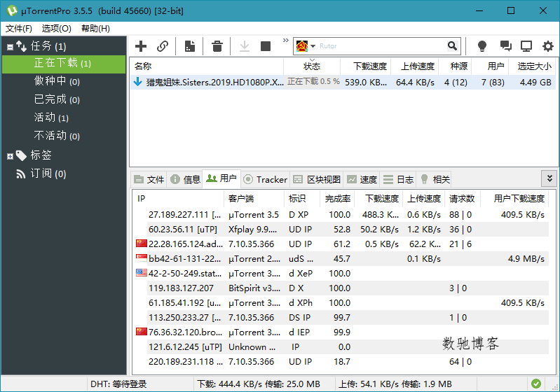Select peer 27.189.227.111 row
Screen dimensions: 560x392
pos(341,215)
